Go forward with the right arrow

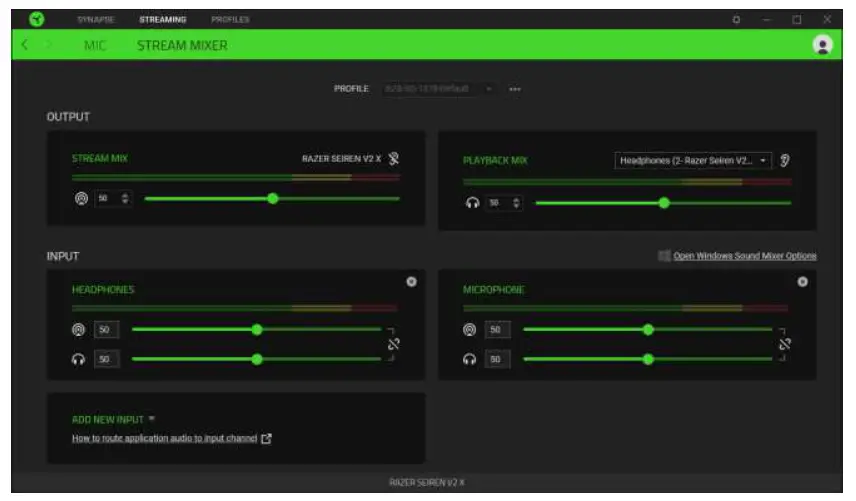(x=48, y=45)
